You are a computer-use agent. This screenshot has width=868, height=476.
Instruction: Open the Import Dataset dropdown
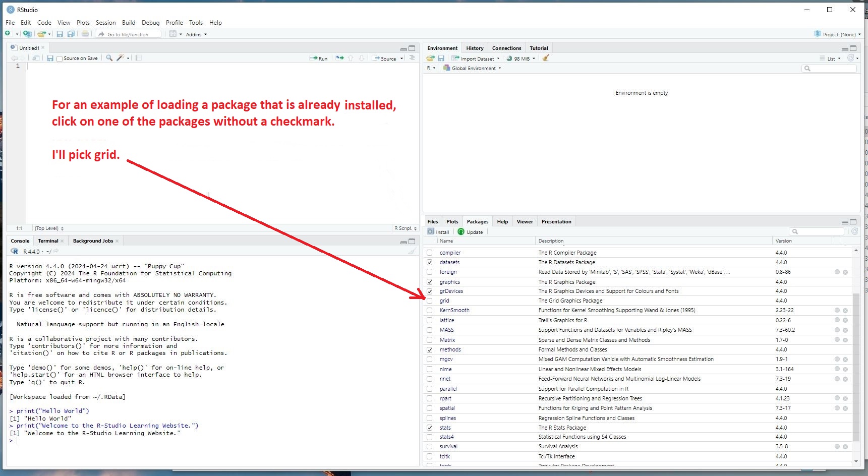pos(476,58)
